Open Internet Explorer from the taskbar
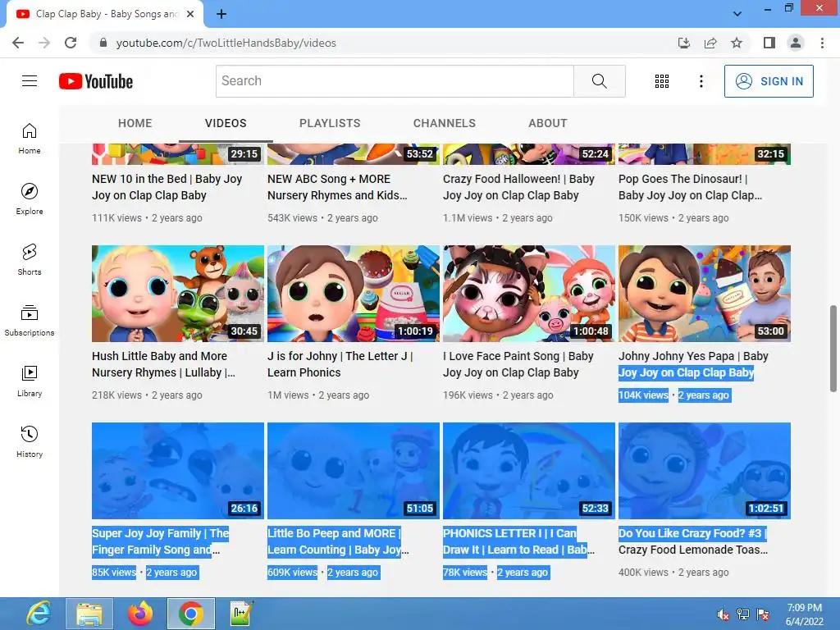 [39, 614]
